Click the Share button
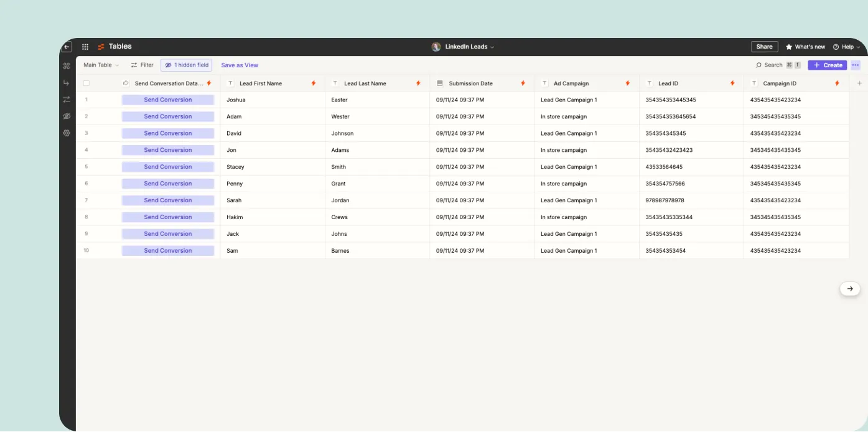The height and width of the screenshot is (432, 868). pyautogui.click(x=764, y=47)
